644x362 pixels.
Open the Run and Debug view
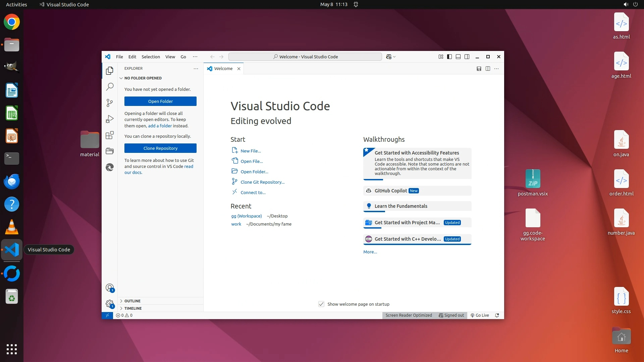click(x=110, y=119)
